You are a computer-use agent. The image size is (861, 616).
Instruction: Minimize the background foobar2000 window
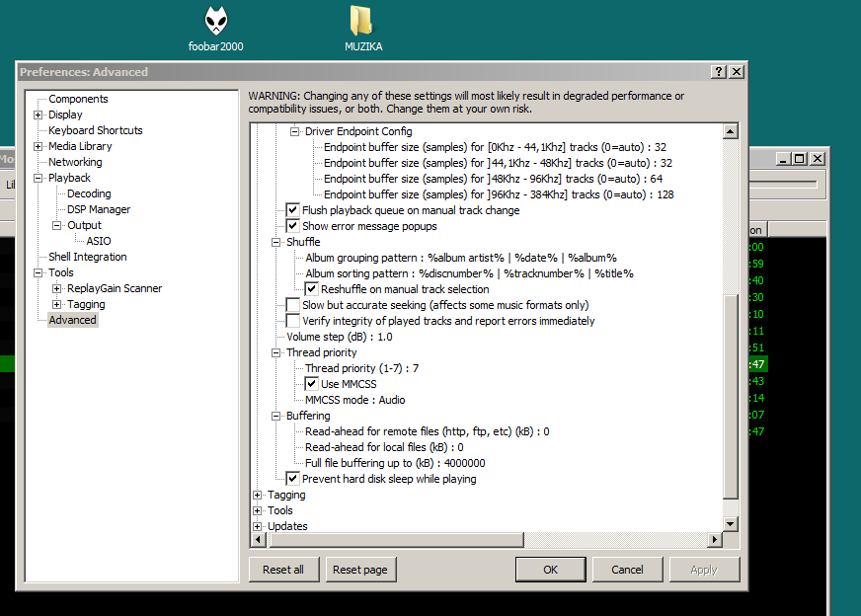click(x=784, y=159)
